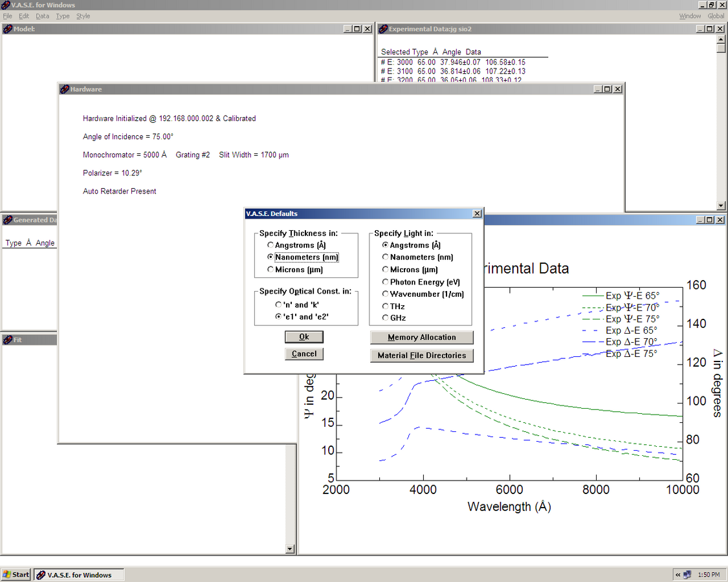Image resolution: width=728 pixels, height=582 pixels.
Task: Maximize the Model window
Action: (x=357, y=28)
